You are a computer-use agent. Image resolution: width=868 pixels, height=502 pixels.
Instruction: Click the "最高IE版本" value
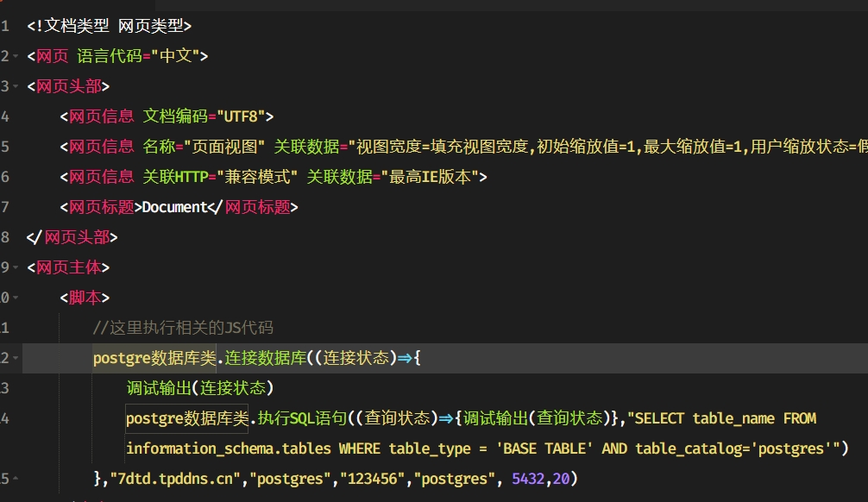pyautogui.click(x=430, y=177)
